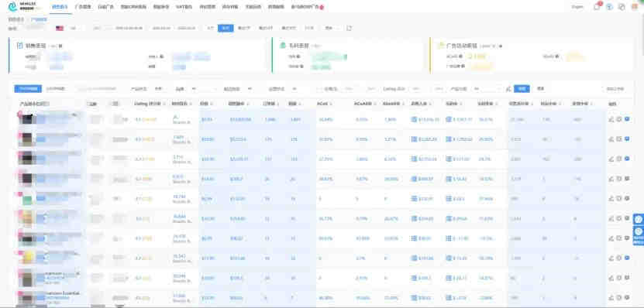This screenshot has width=644, height=308.
Task: Click the search input field in the filter row
Action: coord(98,88)
